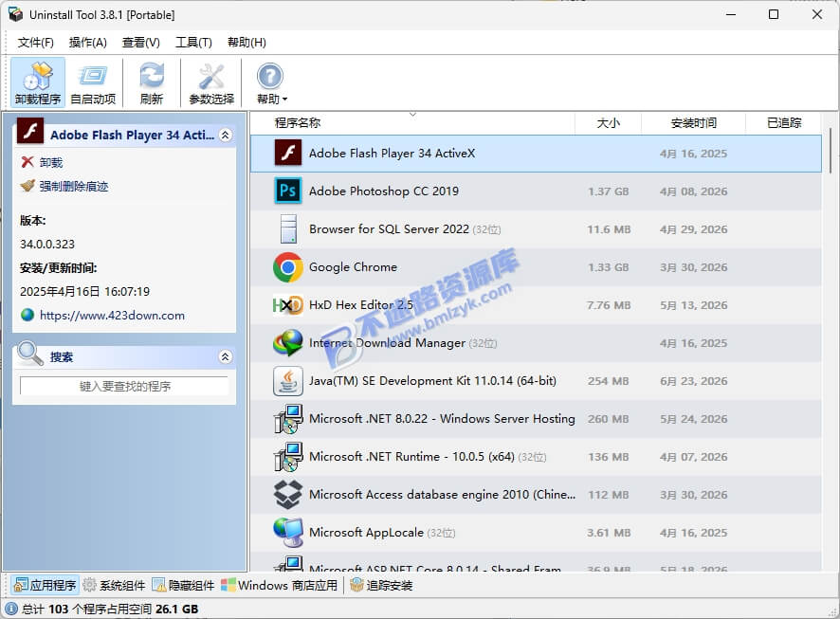Image resolution: width=840 pixels, height=619 pixels.
Task: Click the 1.37 GB size cell
Action: [608, 191]
